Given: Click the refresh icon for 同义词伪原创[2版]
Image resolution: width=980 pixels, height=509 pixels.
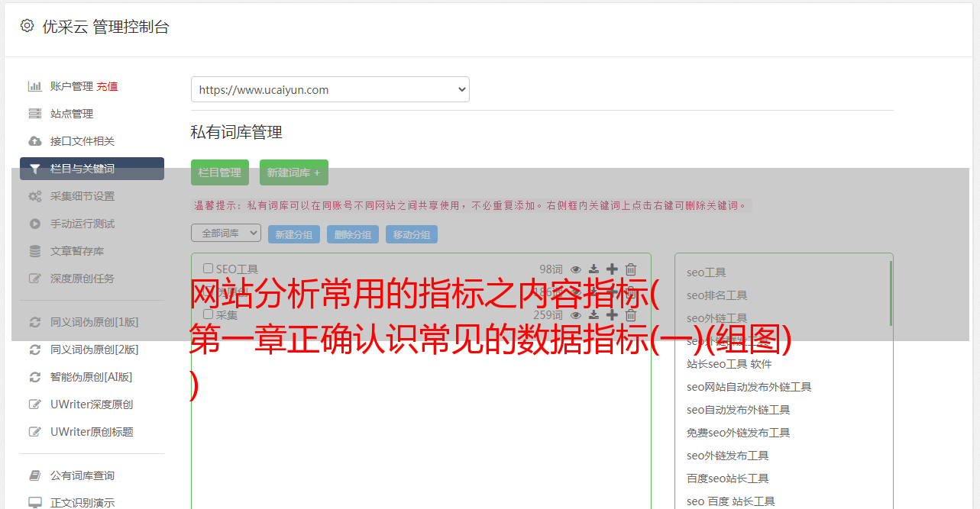Looking at the screenshot, I should tap(35, 350).
